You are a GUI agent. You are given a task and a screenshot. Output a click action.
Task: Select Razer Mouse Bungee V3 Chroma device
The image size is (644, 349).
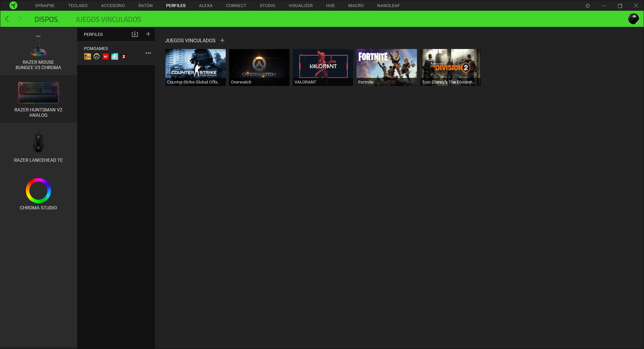tap(38, 52)
